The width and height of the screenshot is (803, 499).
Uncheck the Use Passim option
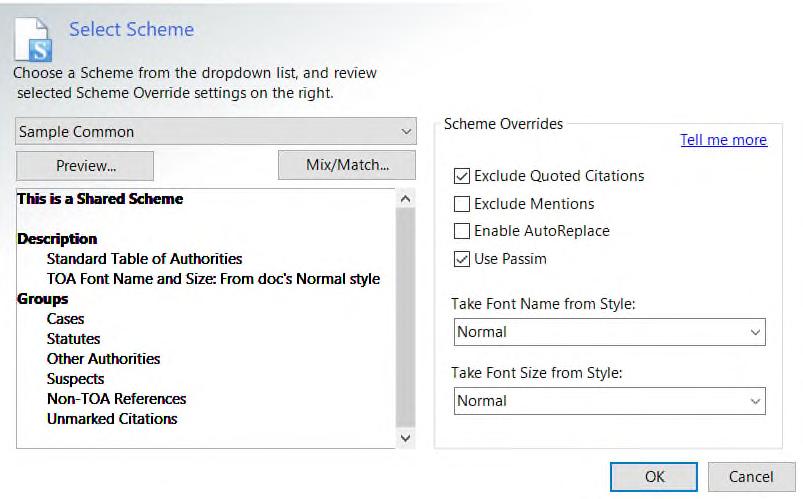462,259
